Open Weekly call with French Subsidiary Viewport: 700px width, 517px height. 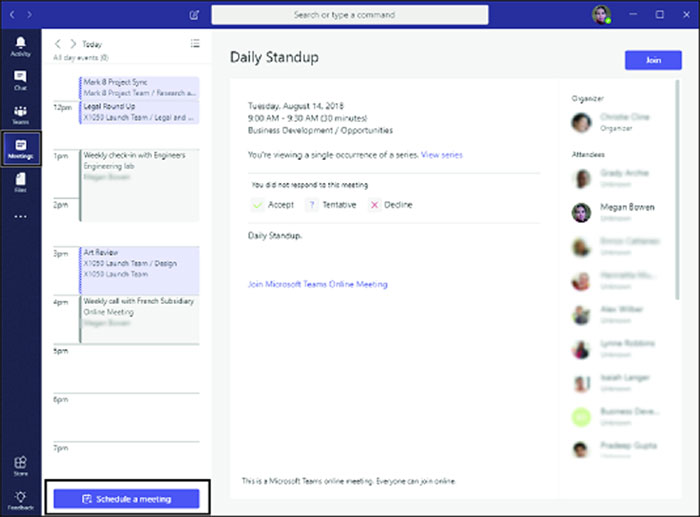[139, 319]
